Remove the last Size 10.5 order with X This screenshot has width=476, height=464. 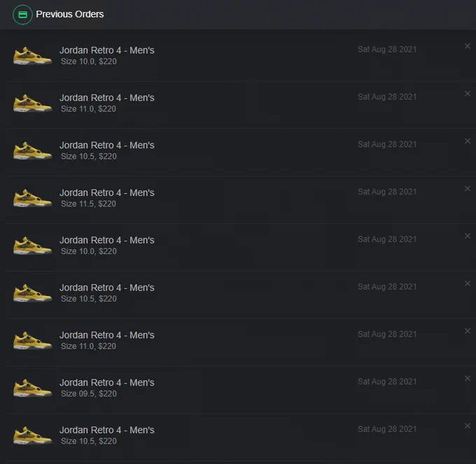click(x=468, y=426)
